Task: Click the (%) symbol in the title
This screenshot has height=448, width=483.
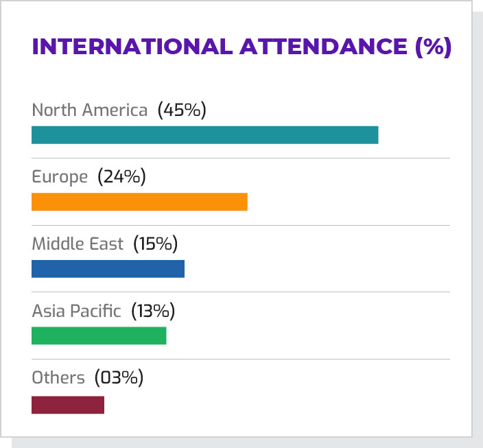Action: pos(434,47)
